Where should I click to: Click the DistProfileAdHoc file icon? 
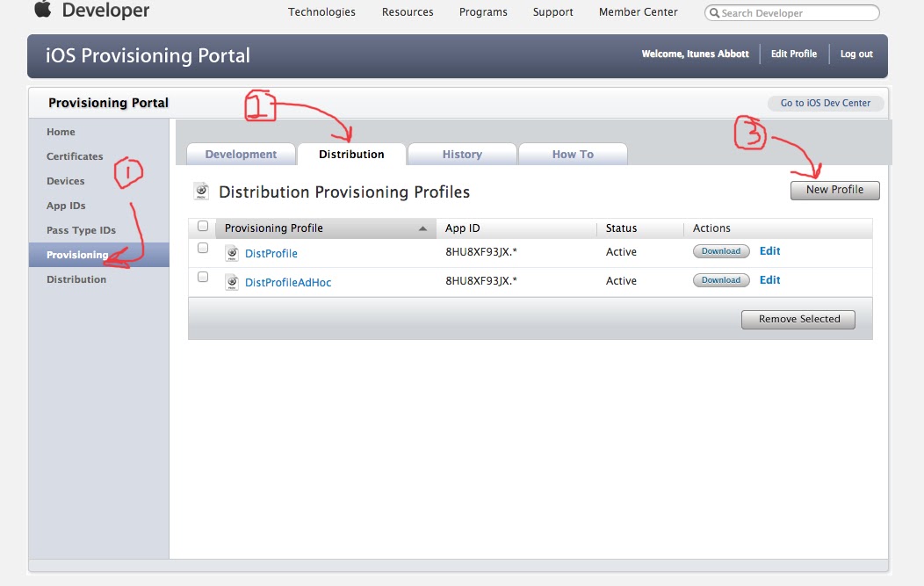pos(232,282)
